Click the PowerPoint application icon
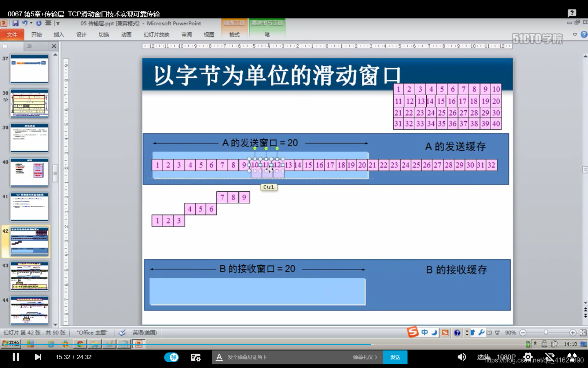The height and width of the screenshot is (368, 588). tap(4, 23)
